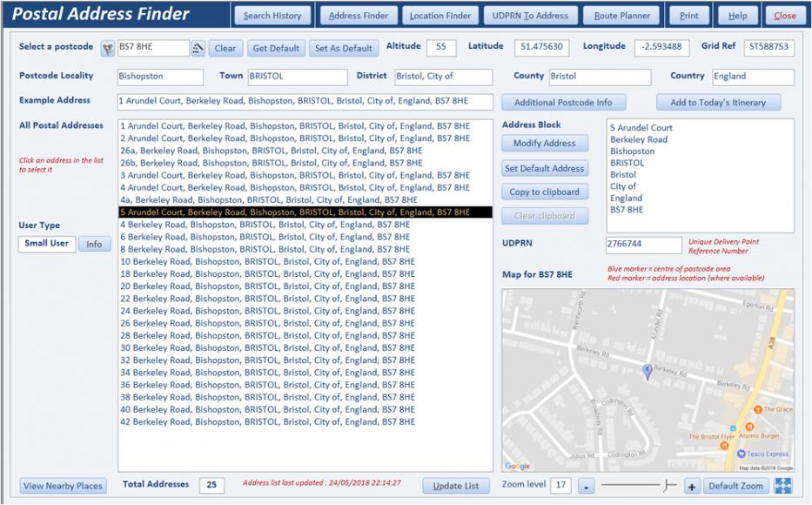812x505 pixels.
Task: Click the Address Block text box
Action: (700, 176)
